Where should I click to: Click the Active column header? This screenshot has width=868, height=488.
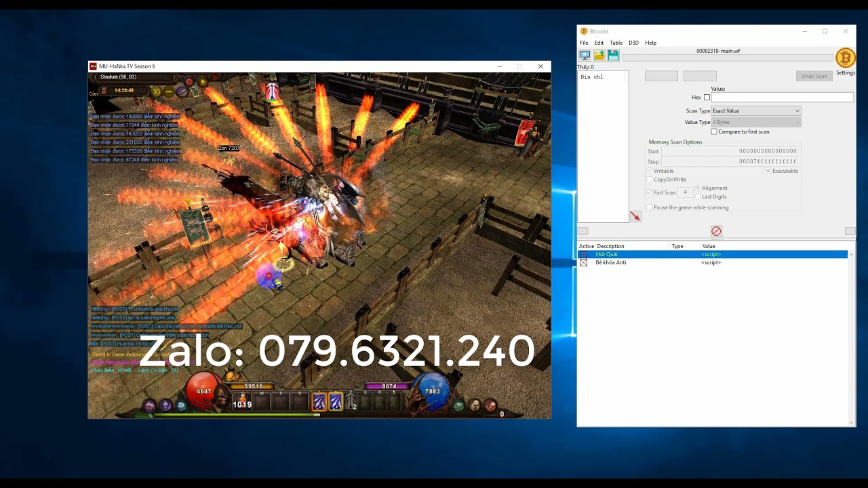point(587,246)
